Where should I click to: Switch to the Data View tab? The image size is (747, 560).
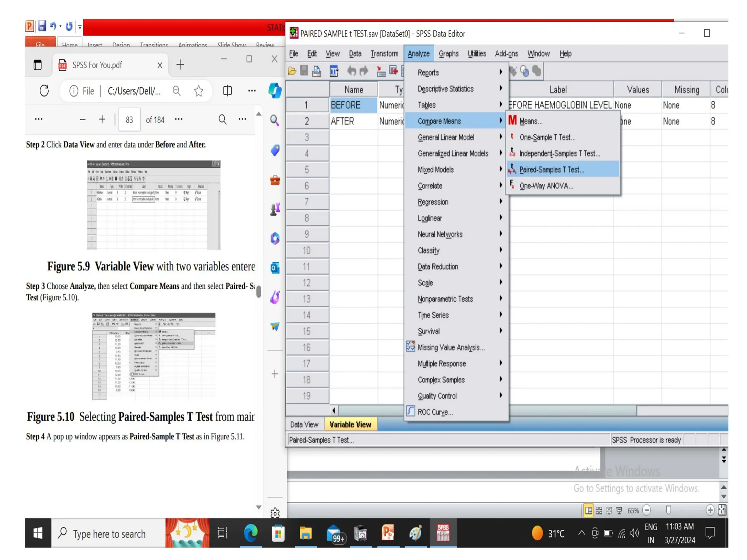pyautogui.click(x=304, y=424)
